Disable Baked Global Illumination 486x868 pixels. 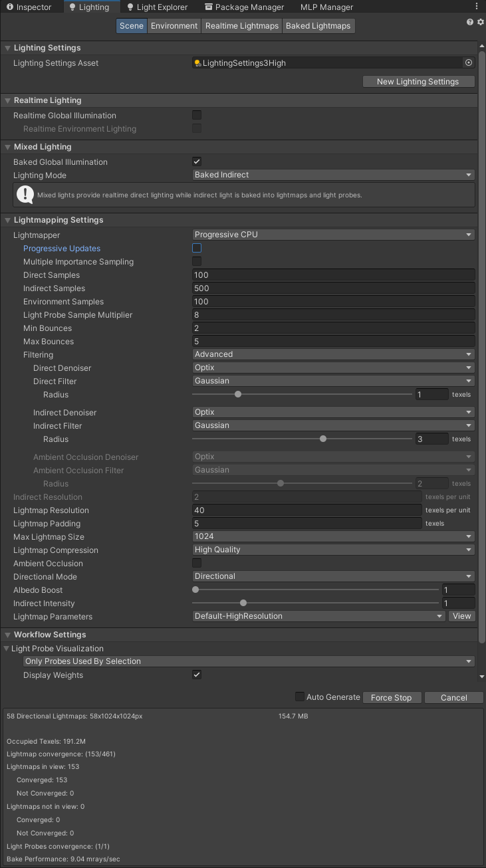[x=196, y=161]
